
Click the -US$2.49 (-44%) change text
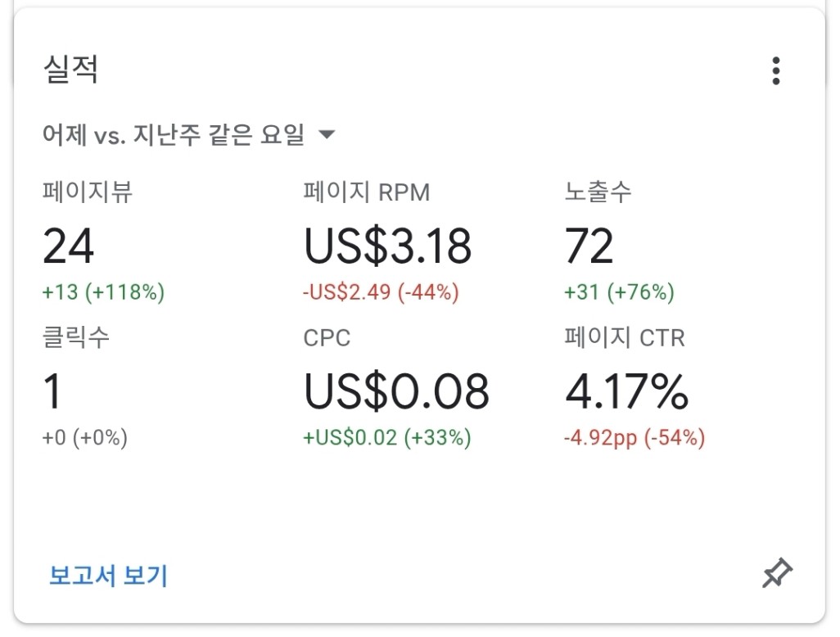click(381, 292)
